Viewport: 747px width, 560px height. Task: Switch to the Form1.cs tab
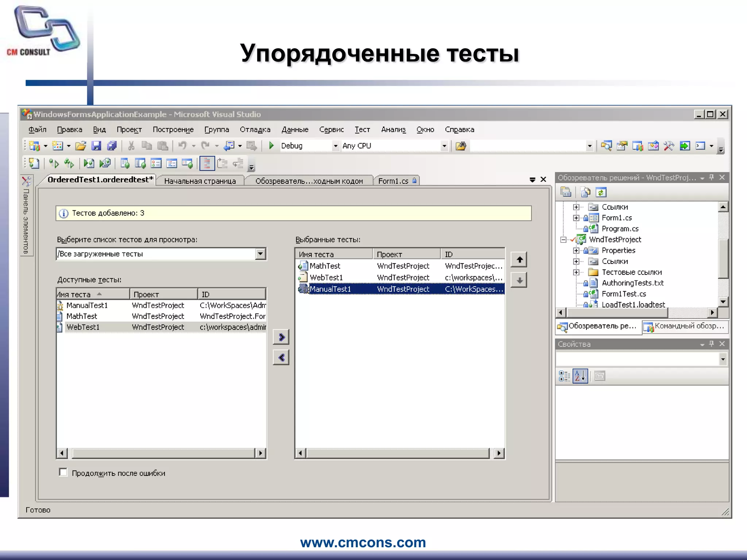coord(396,181)
